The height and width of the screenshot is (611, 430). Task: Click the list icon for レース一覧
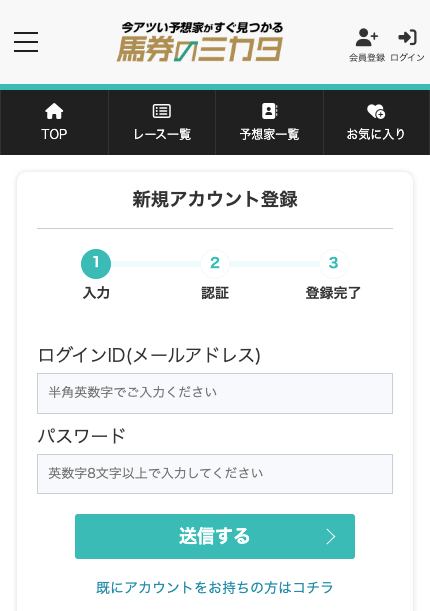coord(162,111)
